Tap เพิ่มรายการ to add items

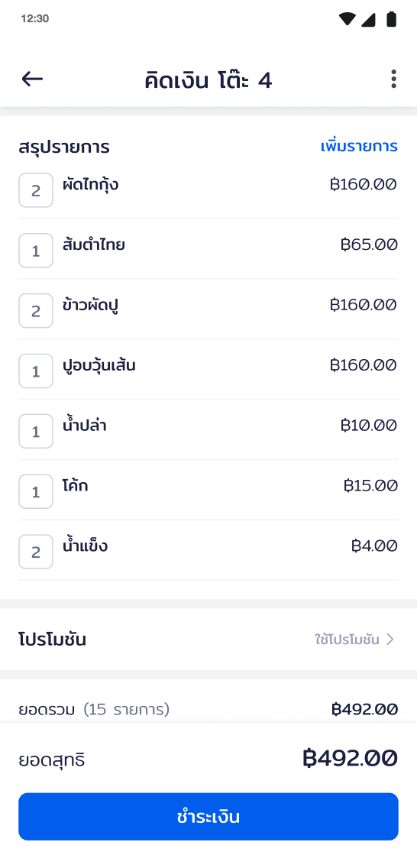(359, 147)
